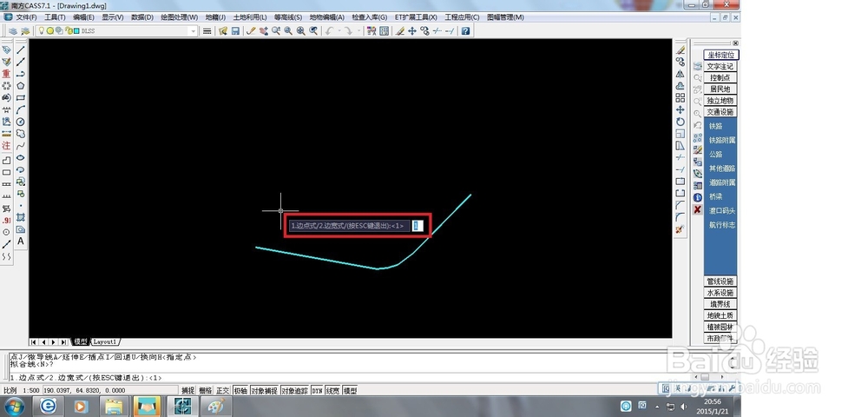
Task: Click the Pan move-arrows icon in top toolbar
Action: pos(411,31)
